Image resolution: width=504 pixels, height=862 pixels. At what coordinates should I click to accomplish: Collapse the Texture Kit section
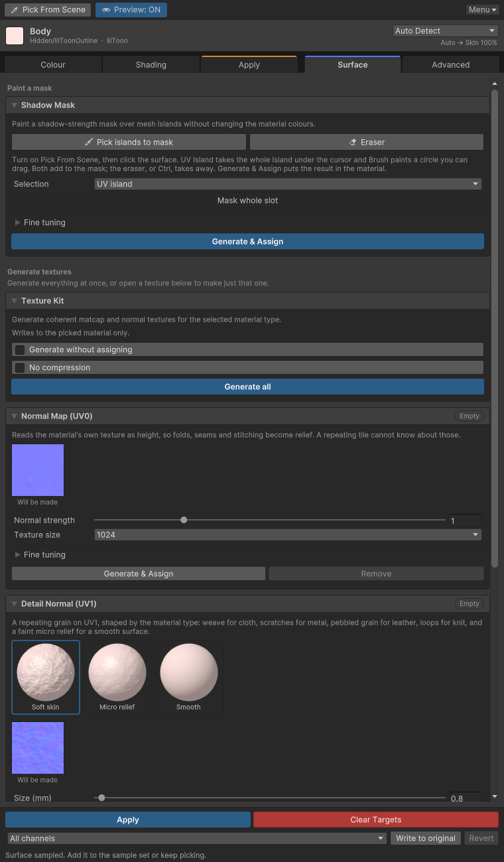click(14, 300)
